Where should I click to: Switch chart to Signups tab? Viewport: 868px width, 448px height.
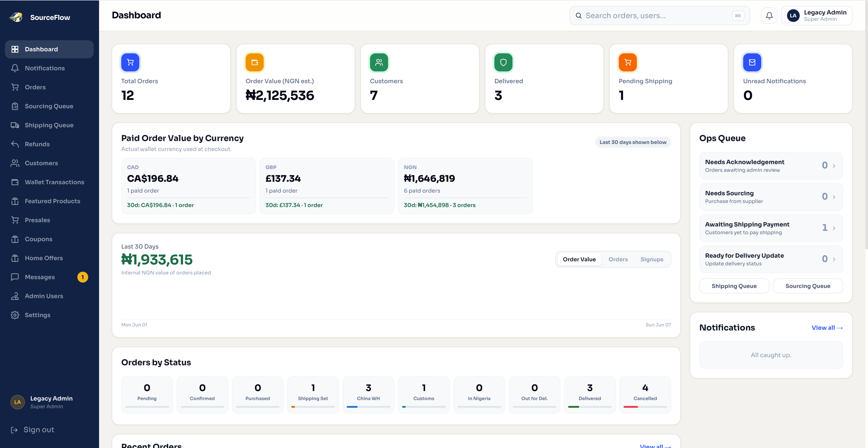pos(652,259)
